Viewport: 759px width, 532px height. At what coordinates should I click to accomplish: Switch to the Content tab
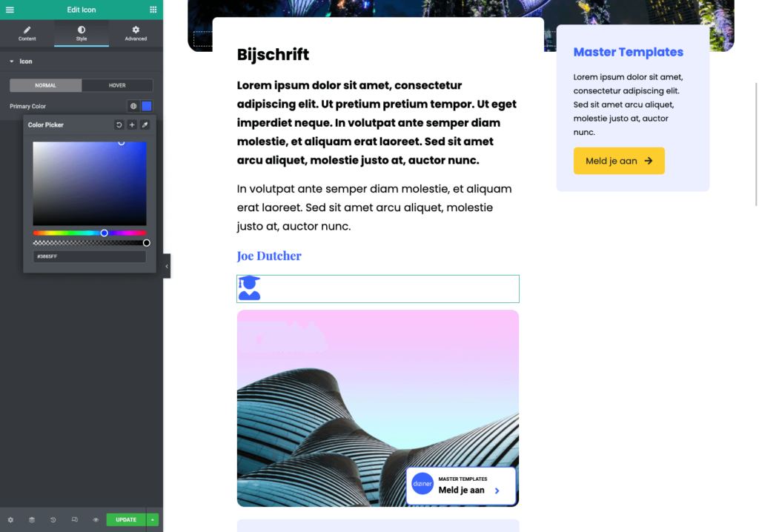27,33
